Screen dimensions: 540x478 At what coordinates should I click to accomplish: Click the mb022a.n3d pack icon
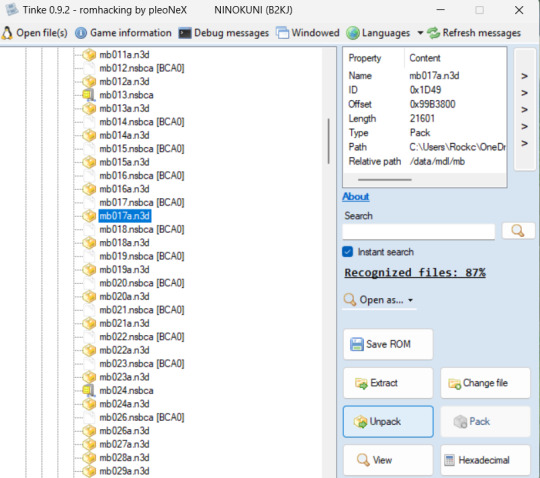click(x=89, y=350)
